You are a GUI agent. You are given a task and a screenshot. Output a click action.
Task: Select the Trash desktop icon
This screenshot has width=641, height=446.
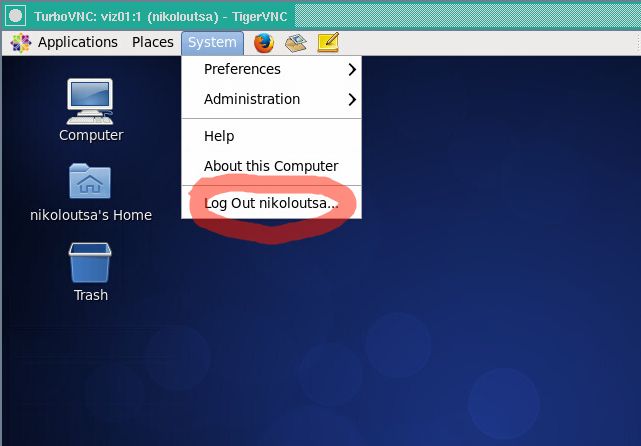point(90,263)
